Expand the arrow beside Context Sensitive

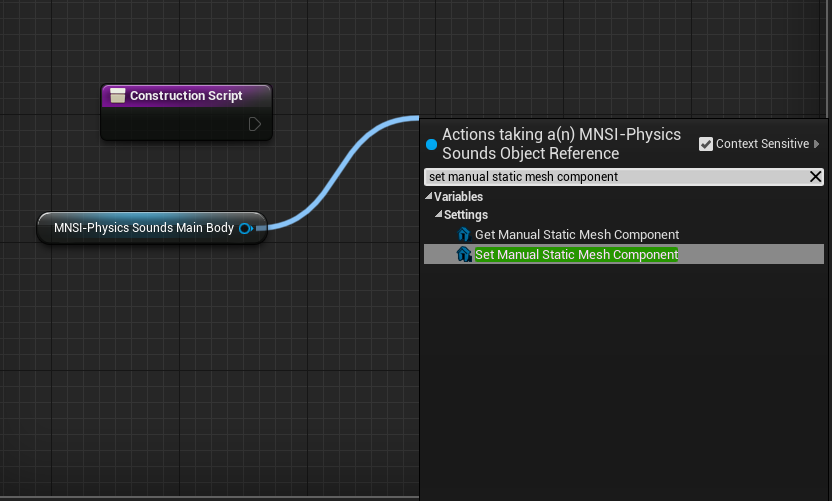(817, 144)
